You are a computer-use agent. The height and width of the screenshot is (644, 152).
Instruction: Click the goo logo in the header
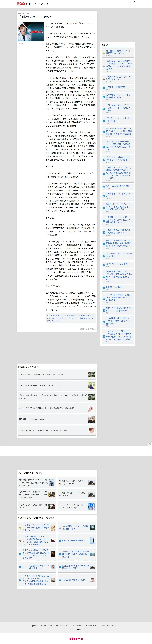[x=20, y=4]
